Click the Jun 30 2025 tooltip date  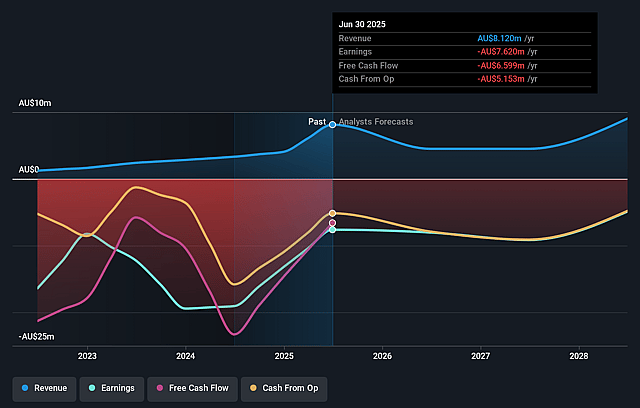coord(362,24)
